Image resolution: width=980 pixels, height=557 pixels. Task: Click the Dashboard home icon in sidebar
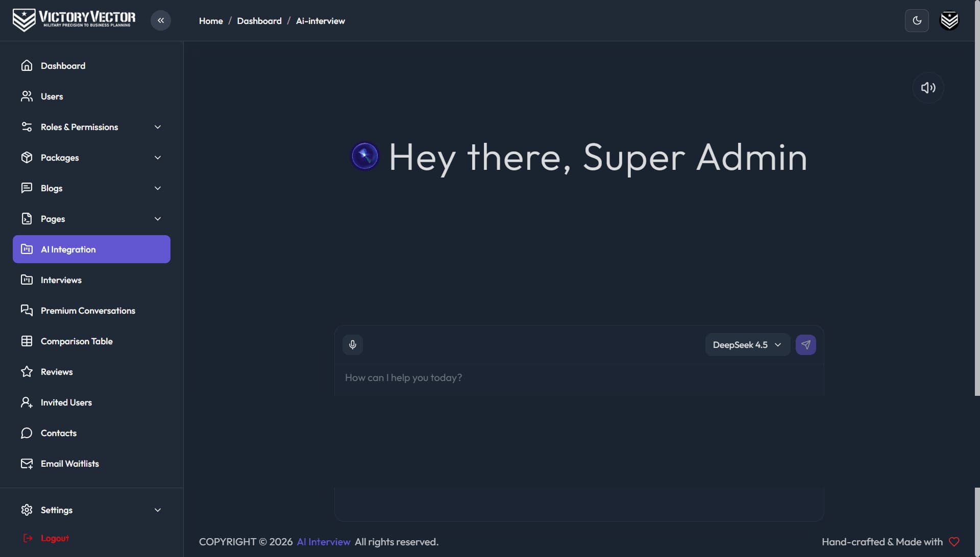27,66
